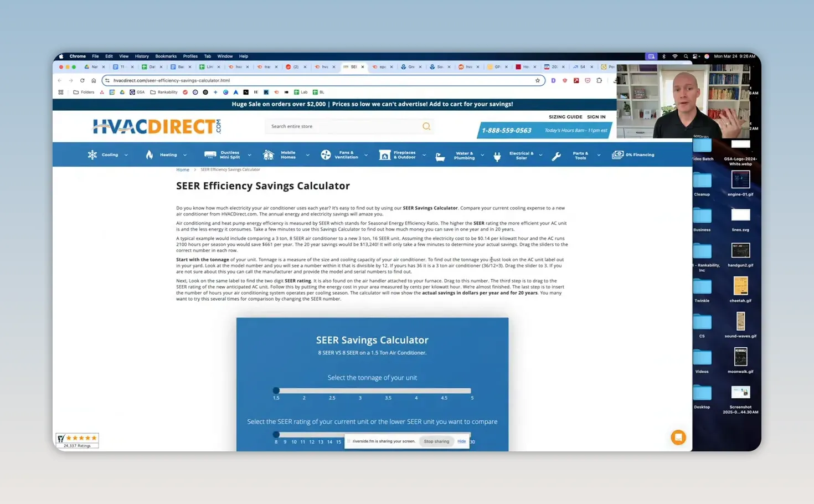Expand the Mobile Homes chevron
Image resolution: width=814 pixels, height=504 pixels.
tap(307, 155)
